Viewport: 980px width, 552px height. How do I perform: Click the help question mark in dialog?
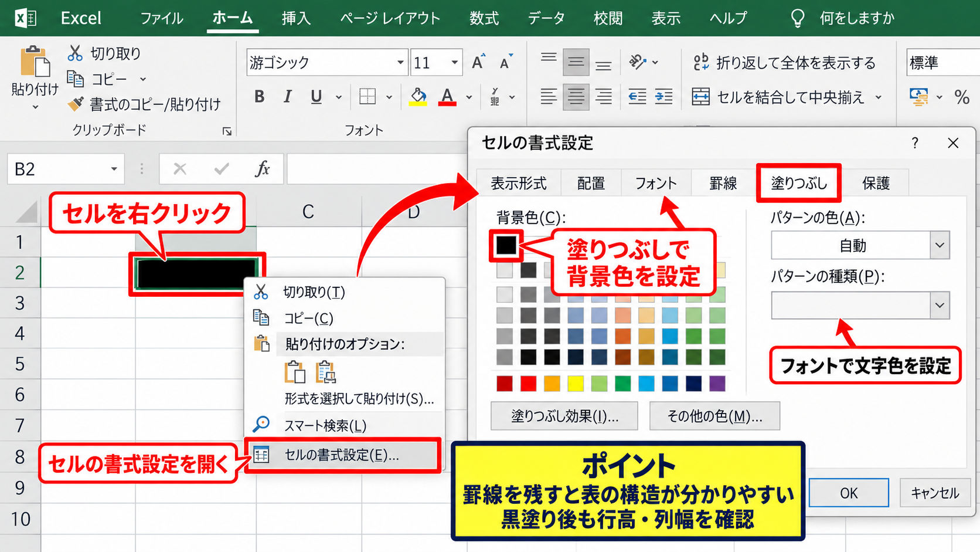pos(915,143)
